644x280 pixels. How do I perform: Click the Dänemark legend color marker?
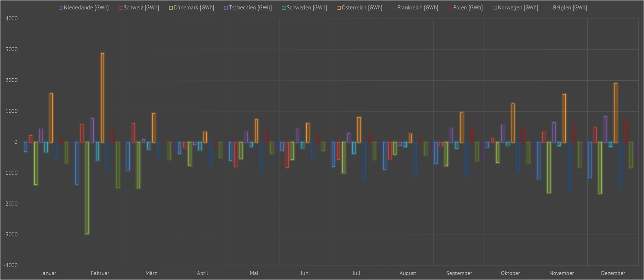(x=171, y=8)
